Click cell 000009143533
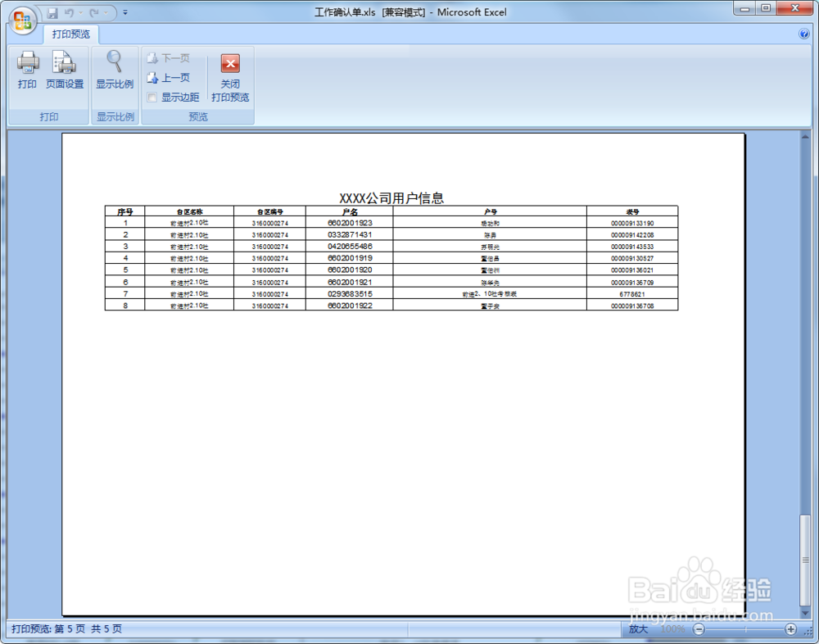Image resolution: width=819 pixels, height=644 pixels. click(x=632, y=247)
